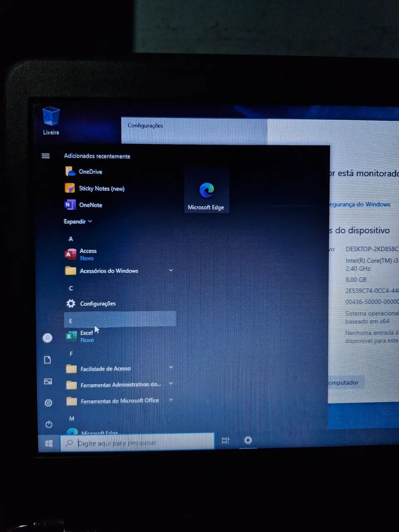Click the Settings gear on the taskbar
This screenshot has width=399, height=532.
pos(248,440)
